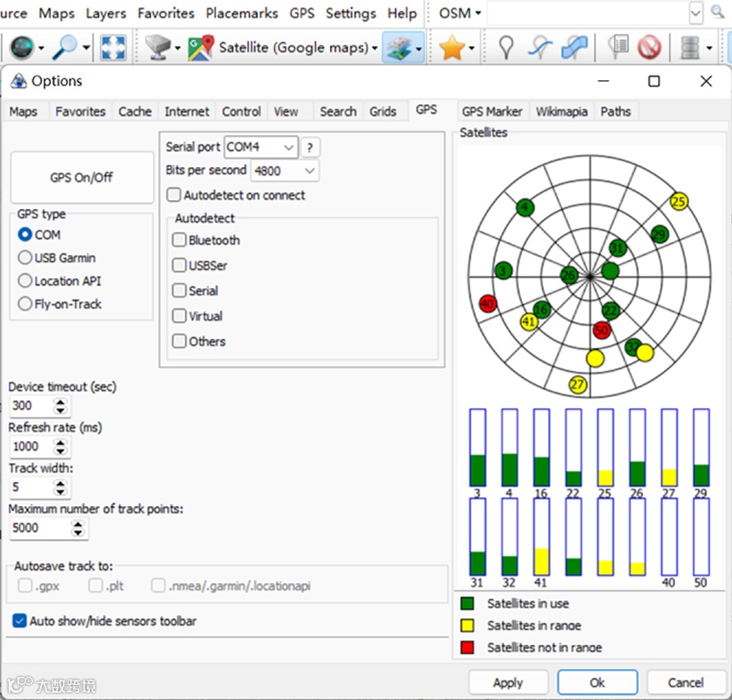
Task: Switch to the Paths tab
Action: coord(615,111)
